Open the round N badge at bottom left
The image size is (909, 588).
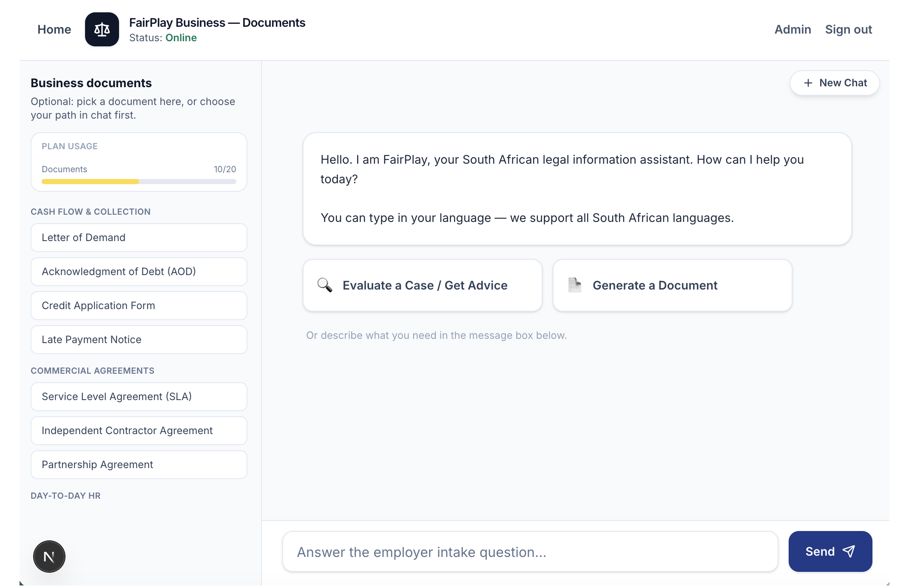click(x=49, y=557)
